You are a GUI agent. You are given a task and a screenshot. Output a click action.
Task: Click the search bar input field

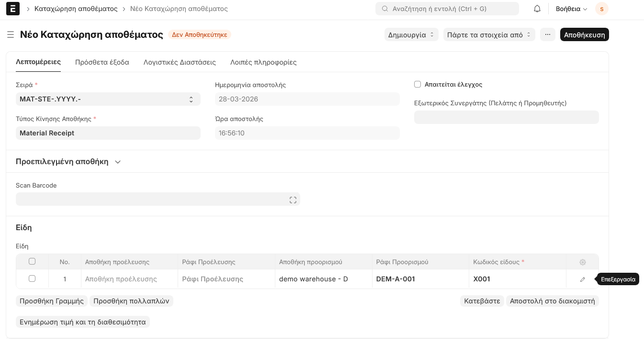(447, 9)
